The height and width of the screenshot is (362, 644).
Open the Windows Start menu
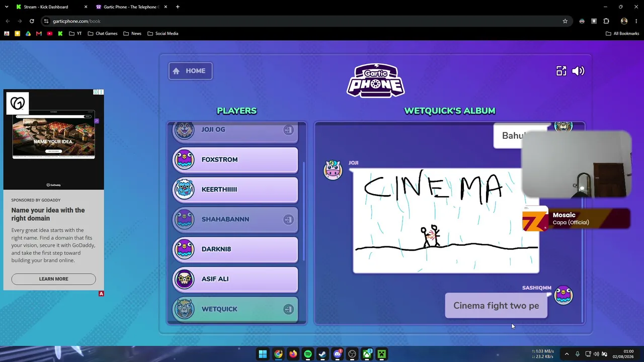tap(263, 354)
